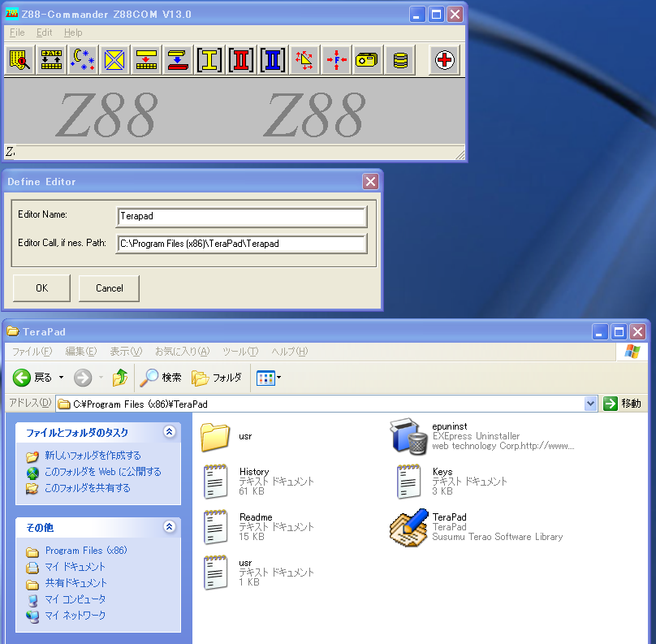Image resolution: width=656 pixels, height=644 pixels.
Task: Click the red bracketed II toolbar icon
Action: click(x=241, y=60)
